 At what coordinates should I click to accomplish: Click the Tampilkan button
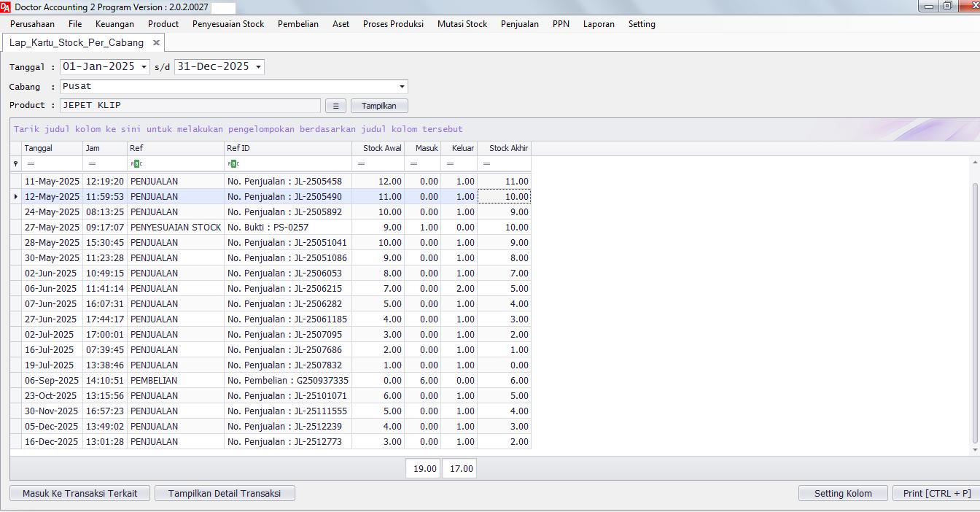pyautogui.click(x=379, y=106)
